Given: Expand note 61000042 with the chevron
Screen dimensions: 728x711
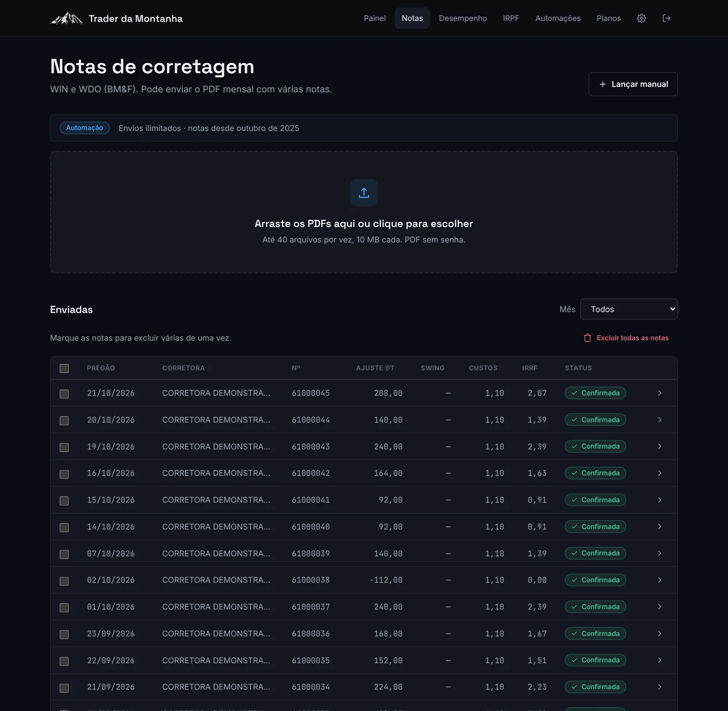Looking at the screenshot, I should pos(659,473).
